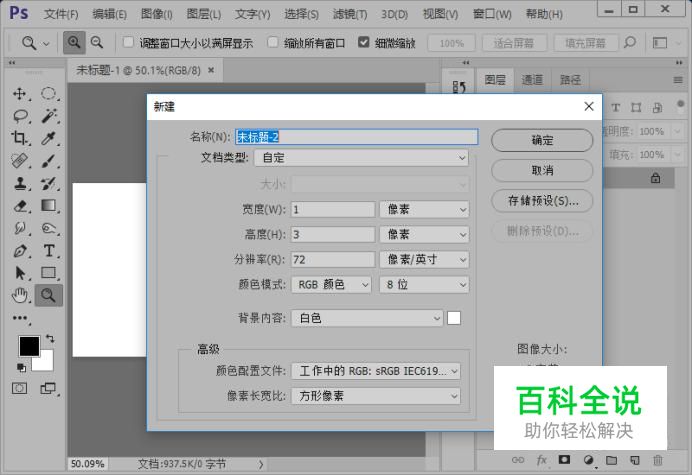Click the name field in new dialog

357,137
